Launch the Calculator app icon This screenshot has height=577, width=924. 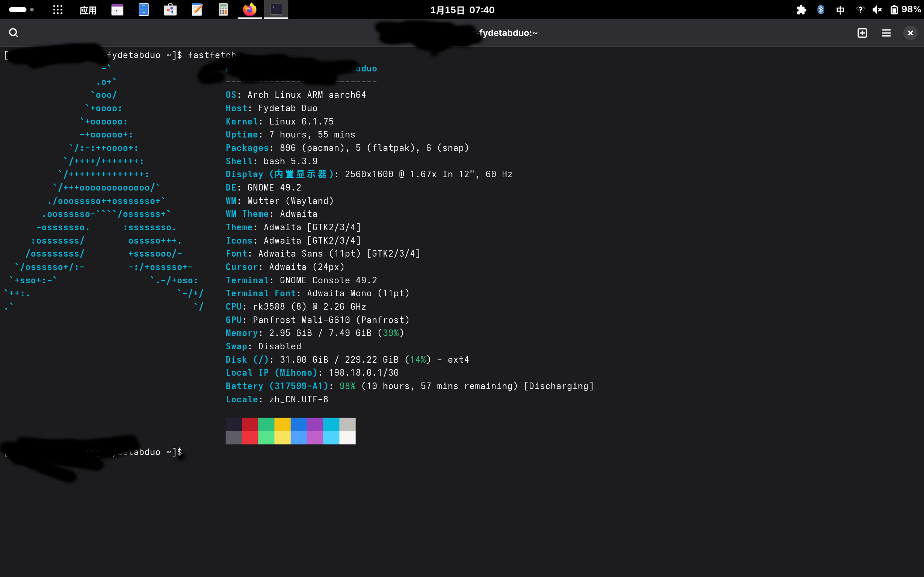(223, 9)
